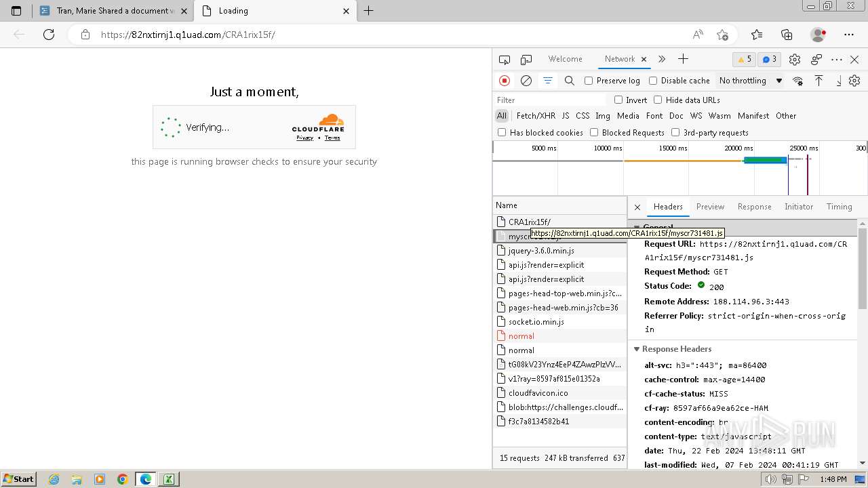Viewport: 868px width, 488px height.
Task: Open DevTools settings gear
Action: pos(795,60)
